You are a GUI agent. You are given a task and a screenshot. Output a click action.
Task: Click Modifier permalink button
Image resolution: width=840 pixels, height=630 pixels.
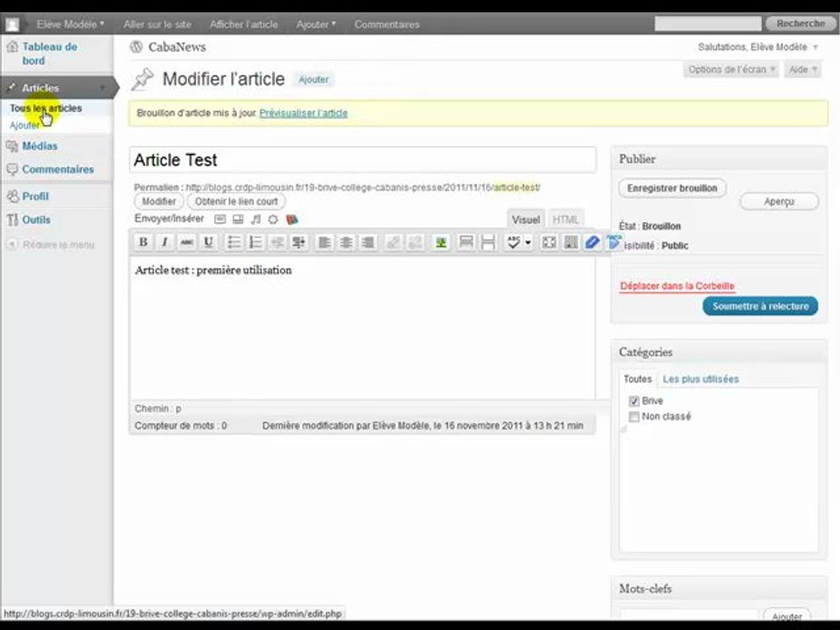click(x=158, y=201)
